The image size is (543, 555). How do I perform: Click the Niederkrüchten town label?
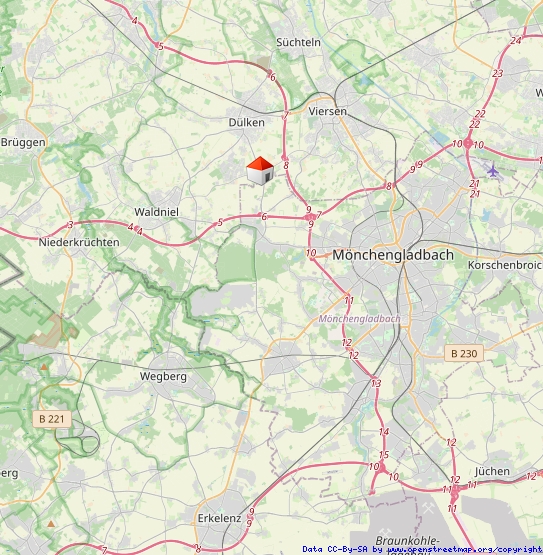pos(79,242)
